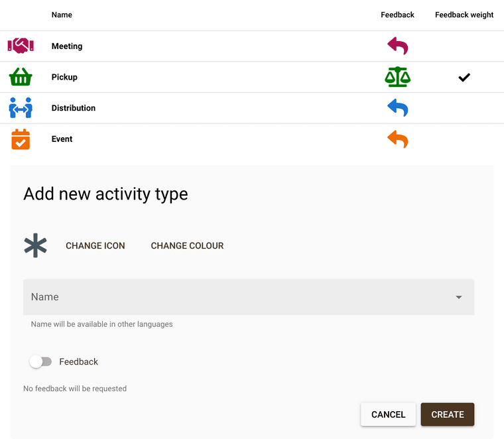
Task: Click the Distribution blue reply arrow
Action: point(398,107)
